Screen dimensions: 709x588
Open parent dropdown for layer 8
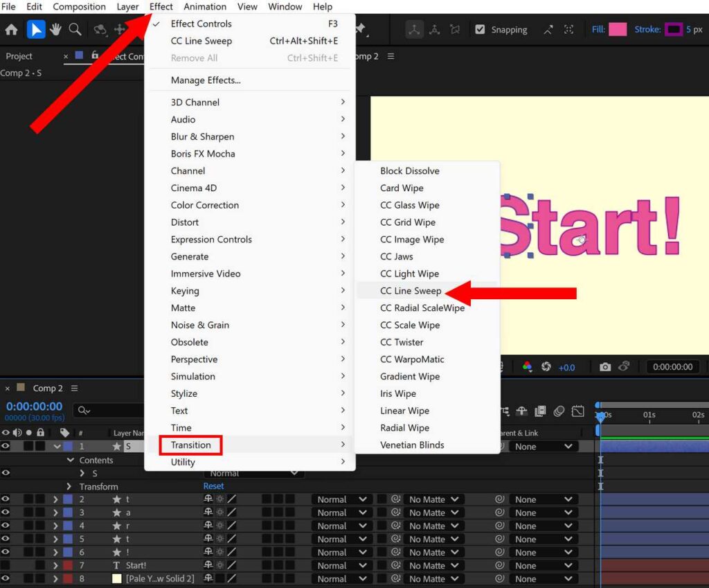tap(544, 578)
